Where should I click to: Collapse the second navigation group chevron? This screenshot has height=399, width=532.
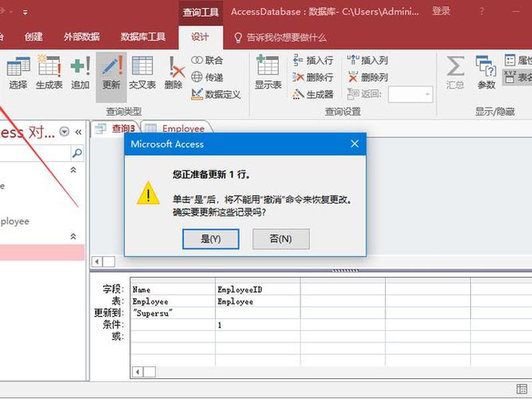click(73, 236)
